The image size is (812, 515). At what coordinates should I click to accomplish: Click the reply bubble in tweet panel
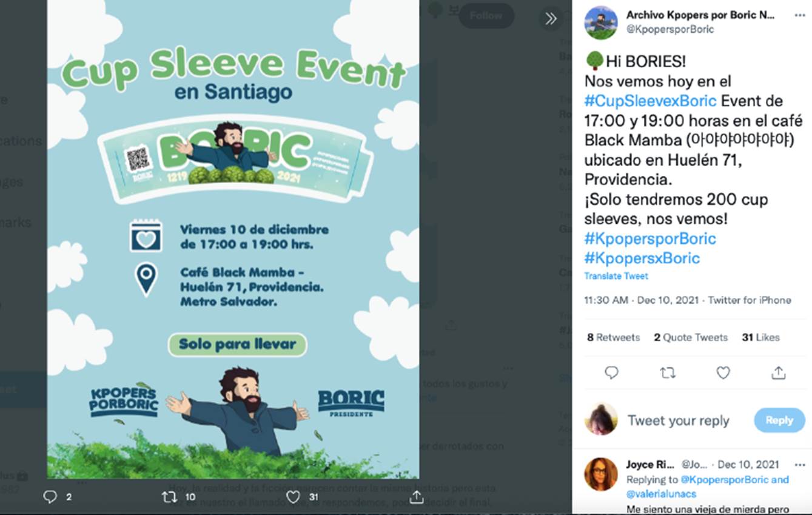pyautogui.click(x=611, y=372)
